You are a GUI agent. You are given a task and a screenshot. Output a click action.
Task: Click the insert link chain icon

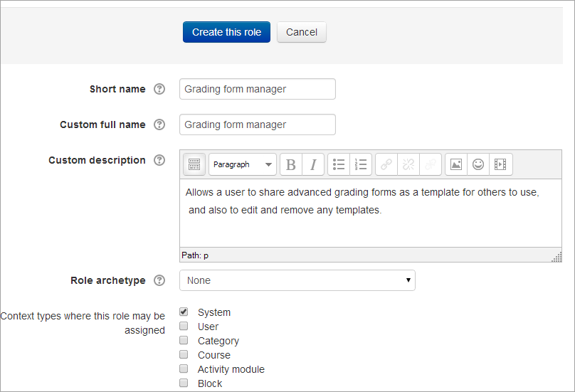point(386,164)
